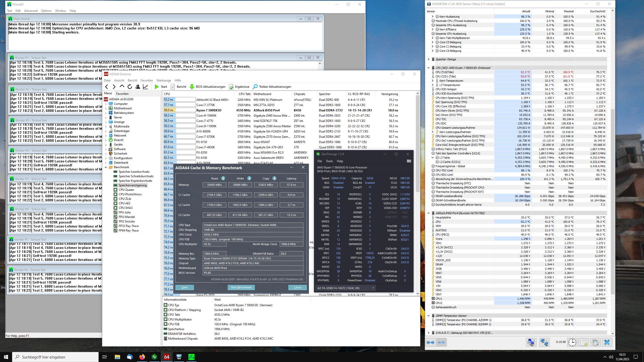This screenshot has width=644, height=362.
Task: Click info icon next to Copy
Action: (274, 178)
